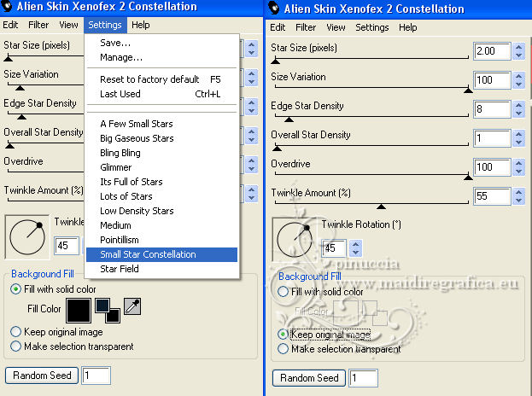Click Star Size value field showing 2.00

(492, 51)
